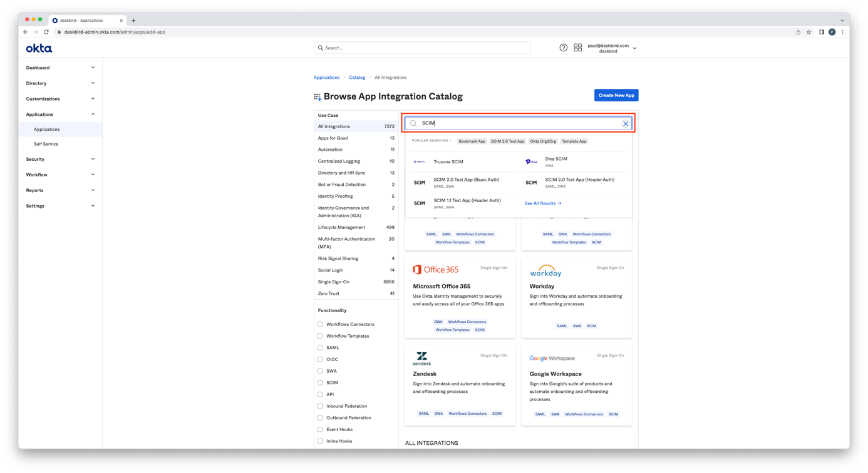Click the browser reload icon
This screenshot has height=473, width=868.
(x=46, y=32)
